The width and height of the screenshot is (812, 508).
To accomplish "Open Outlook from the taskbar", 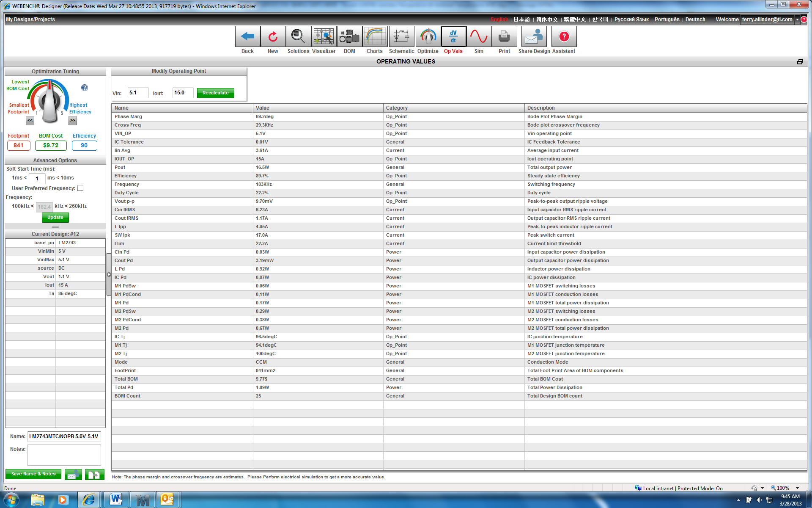I will pyautogui.click(x=167, y=500).
